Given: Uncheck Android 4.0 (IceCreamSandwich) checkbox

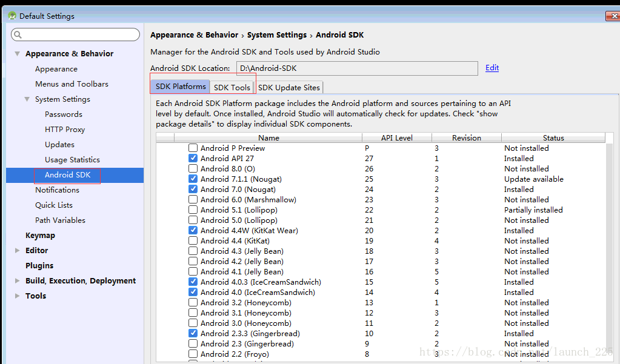Looking at the screenshot, I should [193, 292].
